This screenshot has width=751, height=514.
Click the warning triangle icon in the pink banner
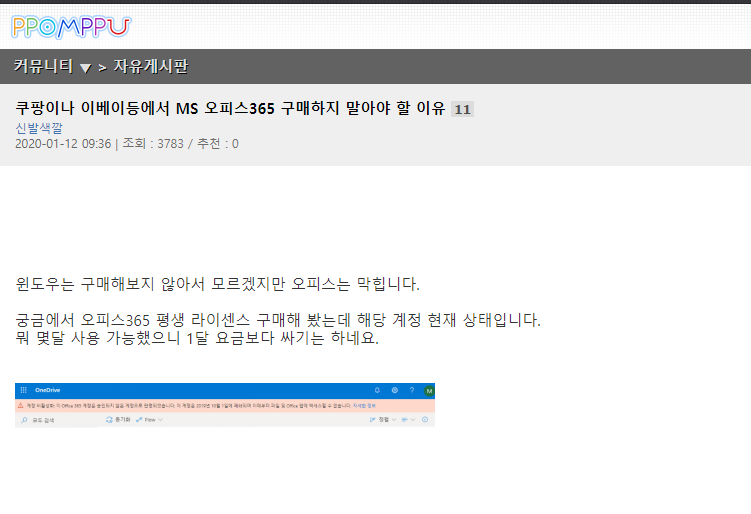click(21, 405)
